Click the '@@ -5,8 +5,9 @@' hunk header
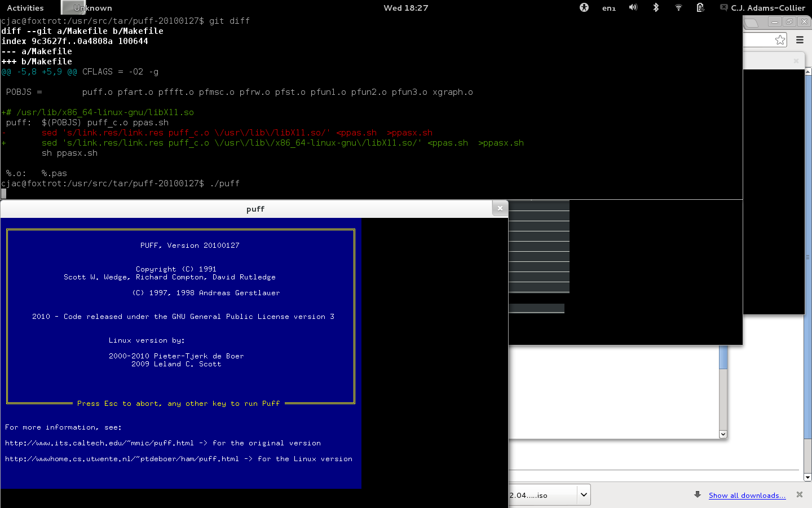 (39, 72)
